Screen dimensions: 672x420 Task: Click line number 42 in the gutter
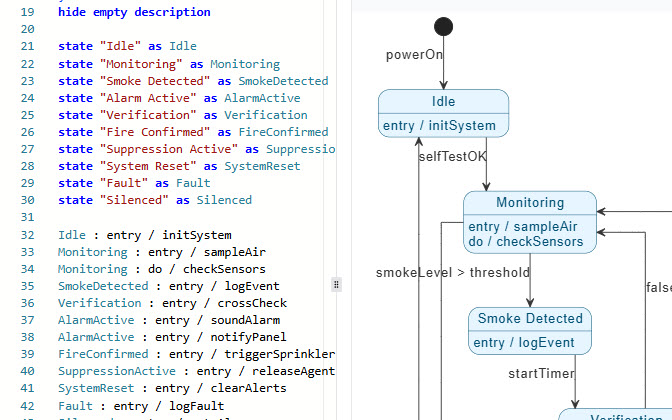(x=27, y=405)
